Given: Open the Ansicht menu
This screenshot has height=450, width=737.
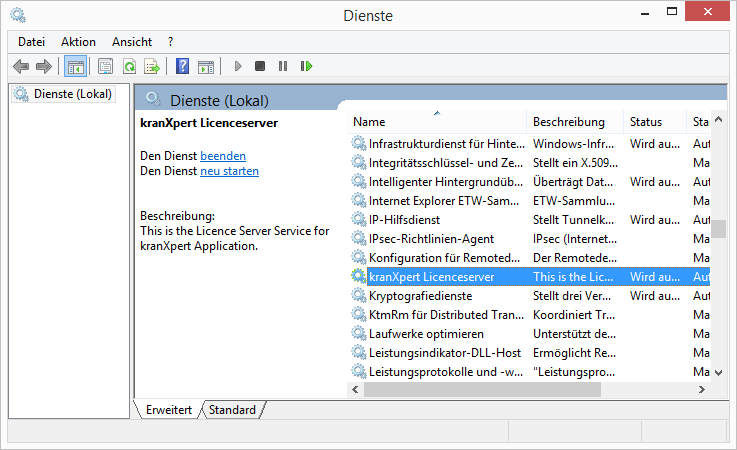Looking at the screenshot, I should pos(132,42).
